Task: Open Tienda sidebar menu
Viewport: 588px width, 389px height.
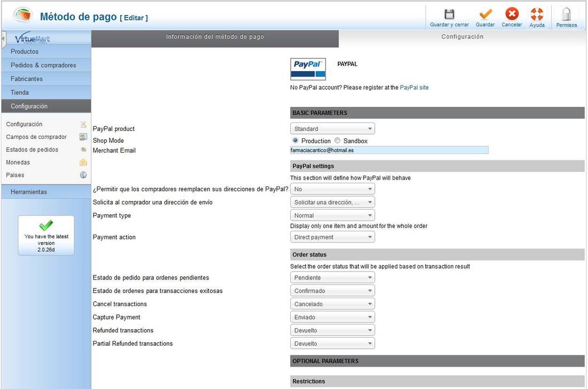Action: point(46,92)
